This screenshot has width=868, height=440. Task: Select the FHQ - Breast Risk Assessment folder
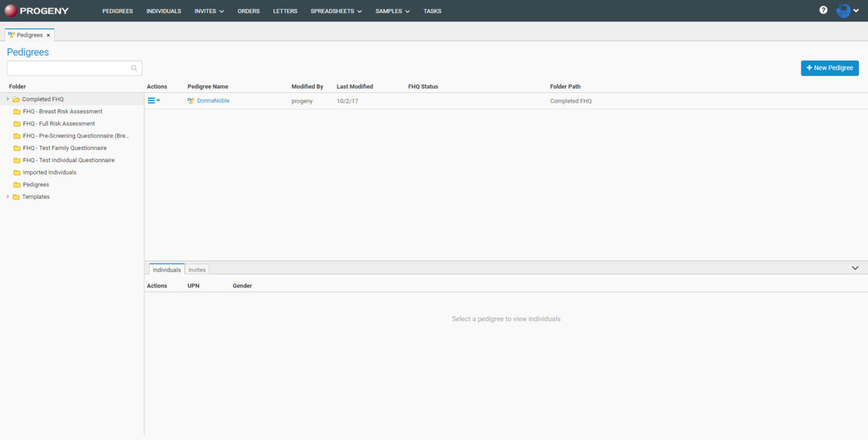coord(62,112)
